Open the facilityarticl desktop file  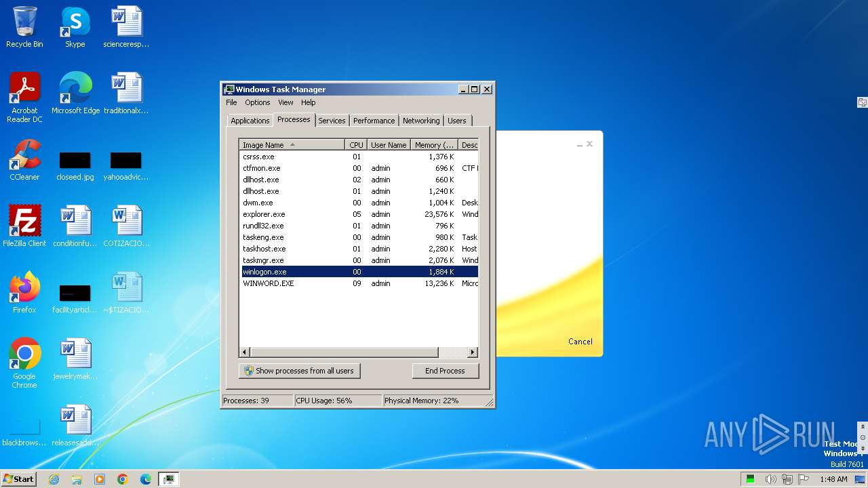(x=75, y=299)
